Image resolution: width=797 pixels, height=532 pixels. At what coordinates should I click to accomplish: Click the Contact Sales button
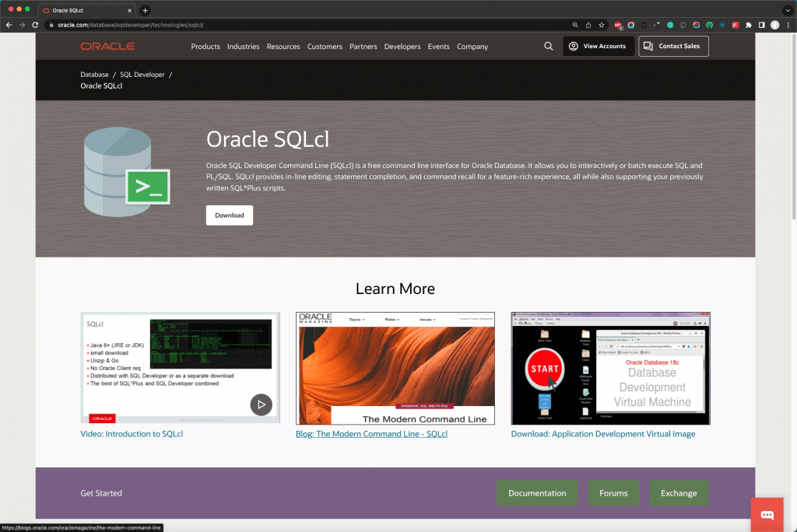[x=673, y=46]
